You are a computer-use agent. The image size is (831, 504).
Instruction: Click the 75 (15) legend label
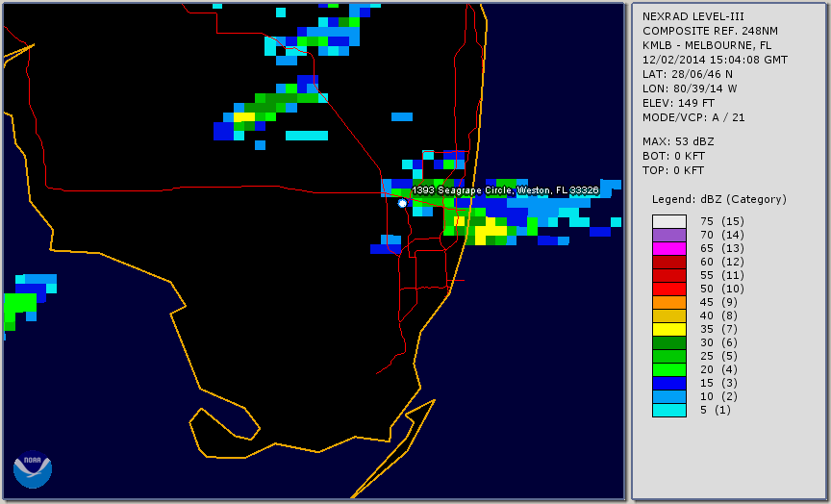pyautogui.click(x=721, y=221)
